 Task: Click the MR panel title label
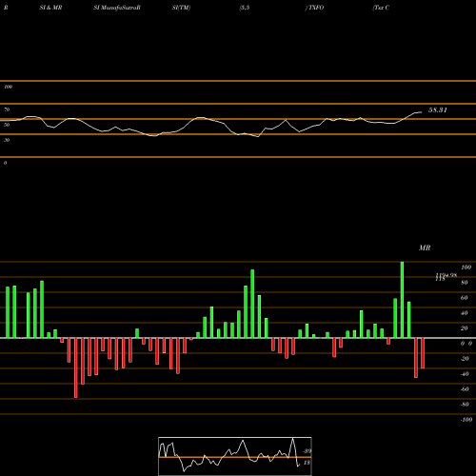[x=425, y=248]
